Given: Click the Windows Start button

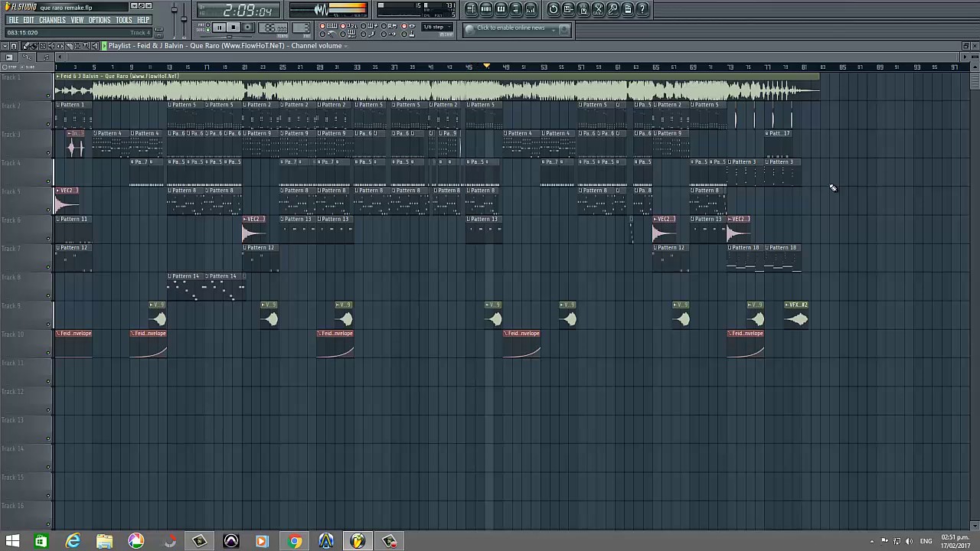Looking at the screenshot, I should click(12, 542).
